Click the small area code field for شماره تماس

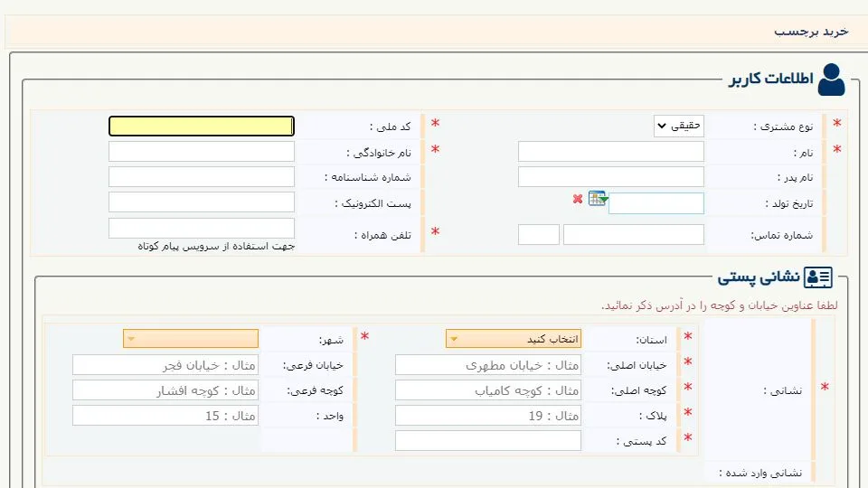click(x=539, y=235)
